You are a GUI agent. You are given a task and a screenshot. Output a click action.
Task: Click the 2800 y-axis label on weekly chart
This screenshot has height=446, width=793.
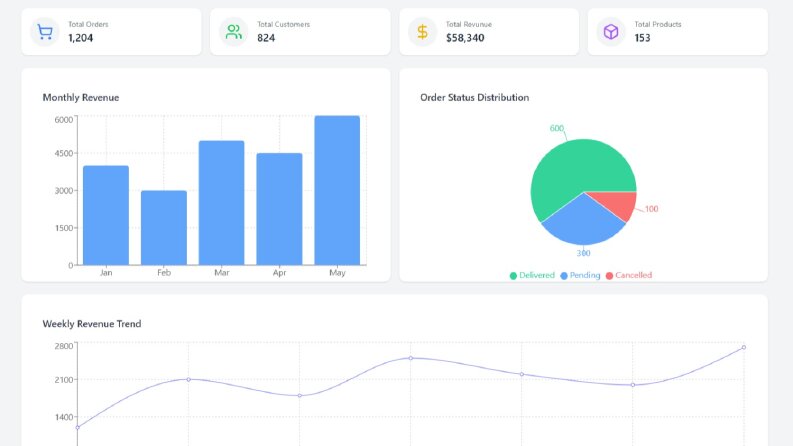64,346
